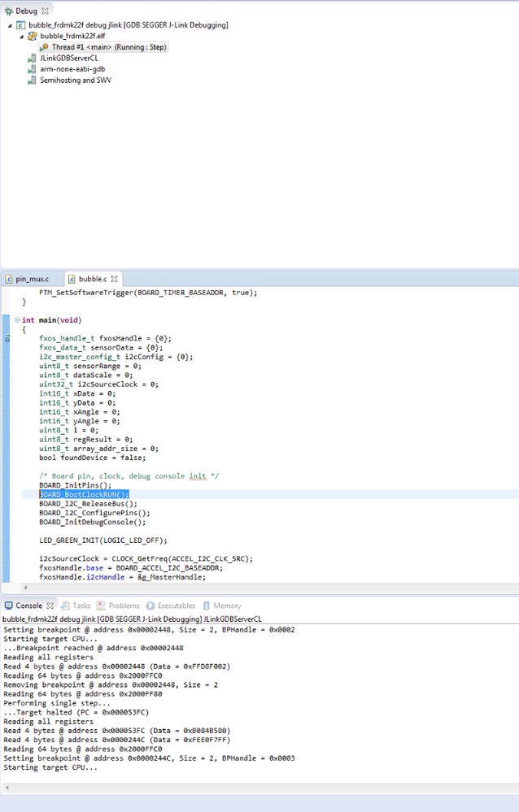Screen dimensions: 519x812
Task: Click the process icon beside Semihosting and SWV
Action: point(33,80)
